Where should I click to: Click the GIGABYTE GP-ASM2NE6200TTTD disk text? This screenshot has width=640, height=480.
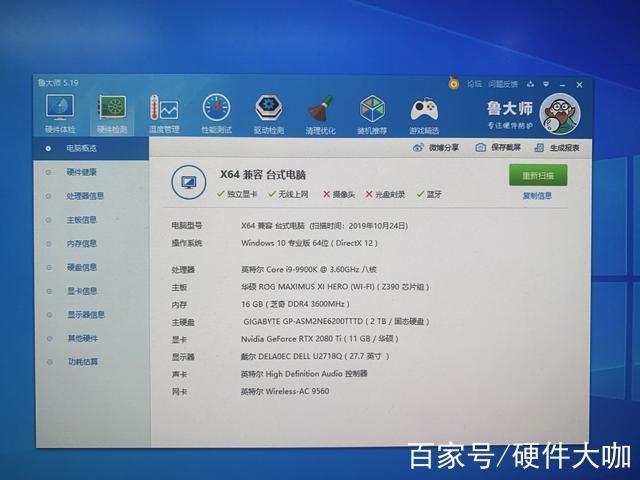click(336, 322)
